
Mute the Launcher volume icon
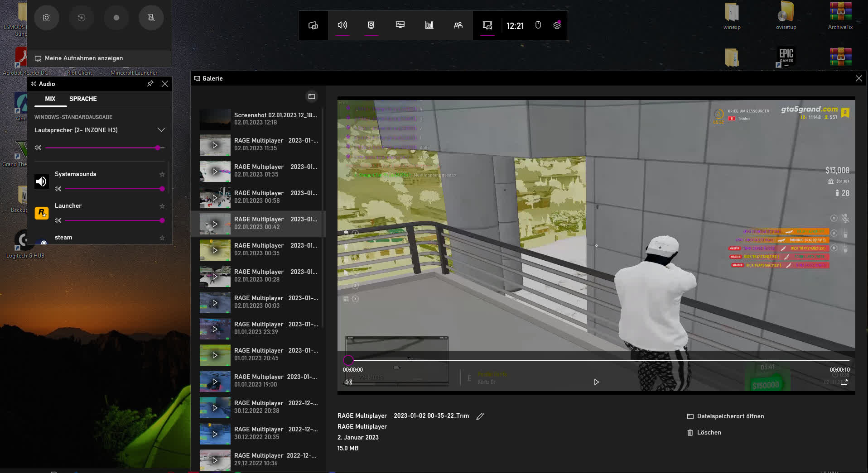coord(58,220)
